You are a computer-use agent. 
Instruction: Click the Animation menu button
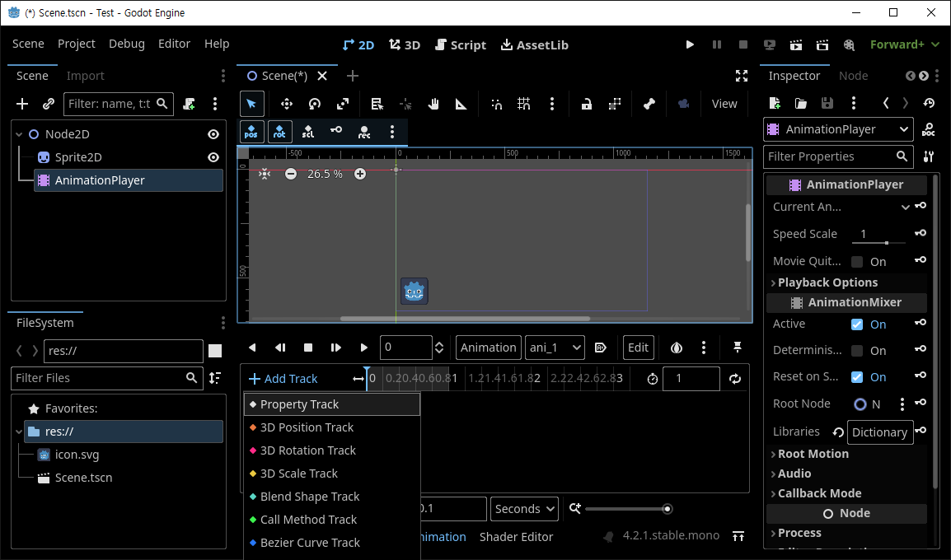coord(488,348)
